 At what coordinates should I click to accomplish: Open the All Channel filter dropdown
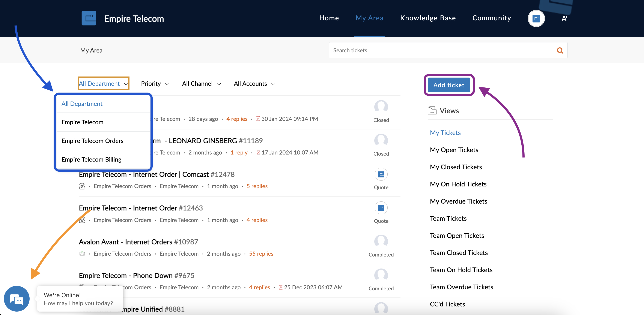coord(201,84)
